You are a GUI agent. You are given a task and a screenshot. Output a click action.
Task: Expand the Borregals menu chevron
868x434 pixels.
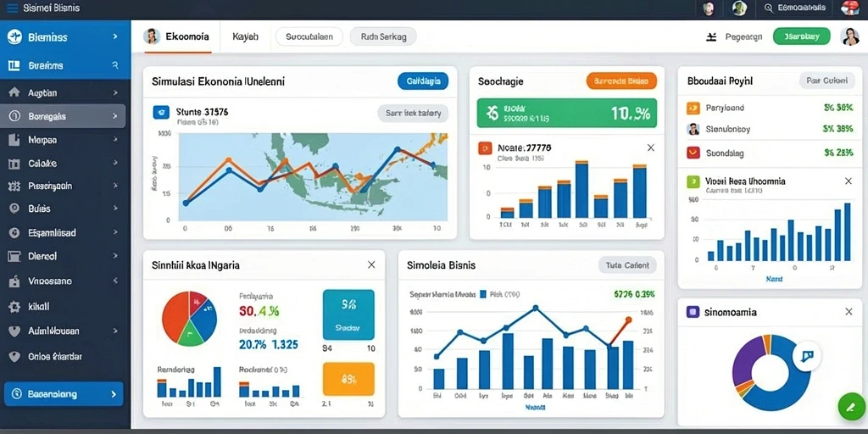click(114, 116)
